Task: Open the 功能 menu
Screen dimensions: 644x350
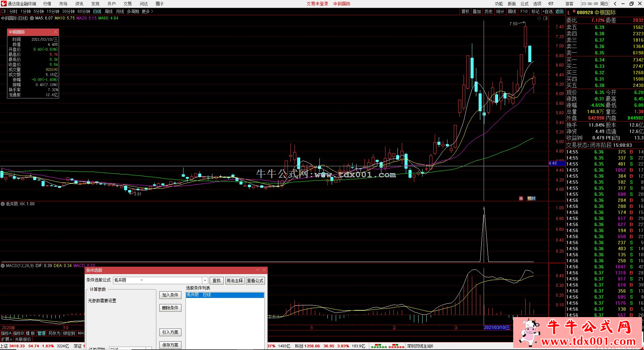Action: 499,4
